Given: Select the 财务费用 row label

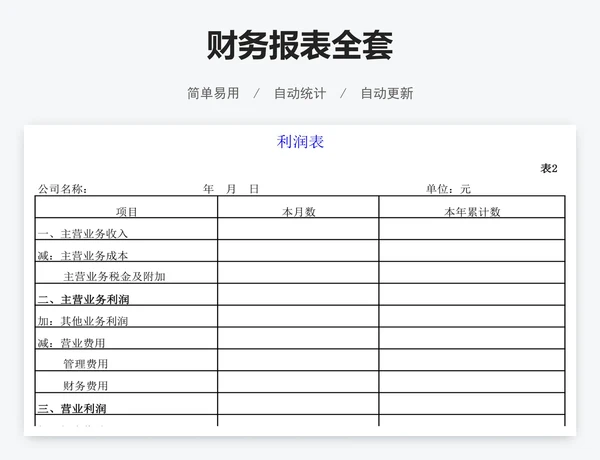Looking at the screenshot, I should (86, 385).
